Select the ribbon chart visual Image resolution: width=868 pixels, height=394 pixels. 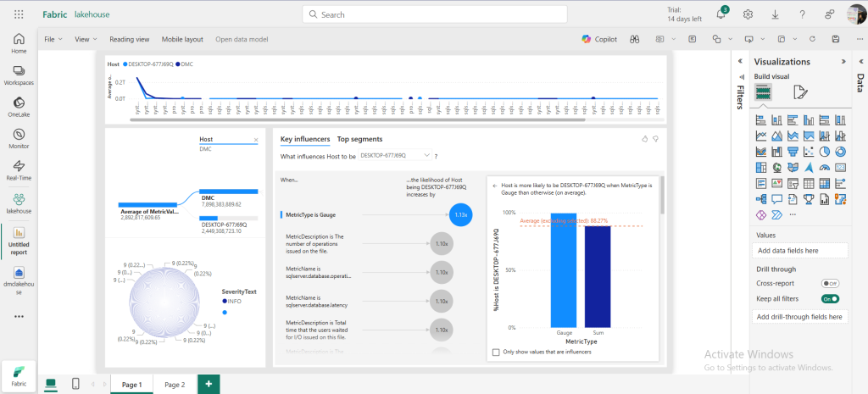pyautogui.click(x=761, y=151)
